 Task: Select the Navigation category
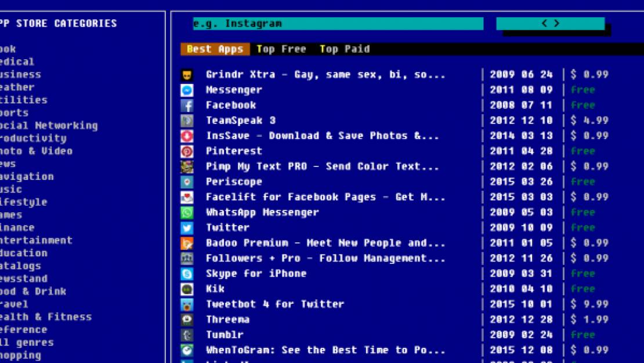pos(27,177)
